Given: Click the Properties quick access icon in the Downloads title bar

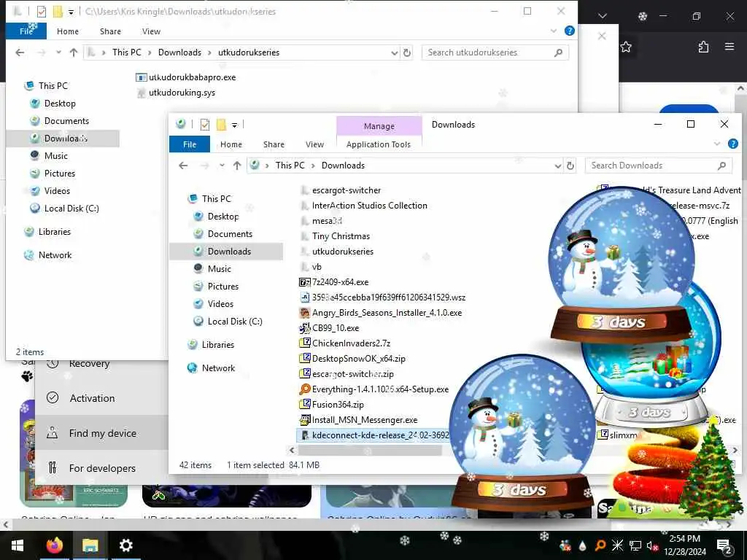Looking at the screenshot, I should (x=205, y=125).
